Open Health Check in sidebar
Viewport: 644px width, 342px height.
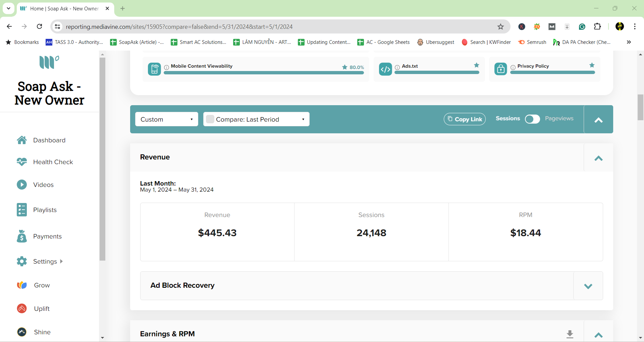[53, 162]
